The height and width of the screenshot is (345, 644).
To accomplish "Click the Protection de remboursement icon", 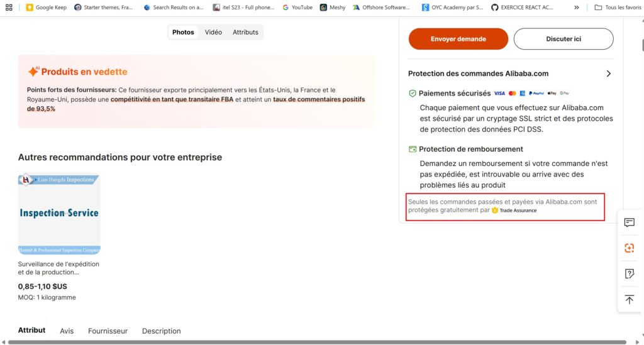I will pos(413,150).
